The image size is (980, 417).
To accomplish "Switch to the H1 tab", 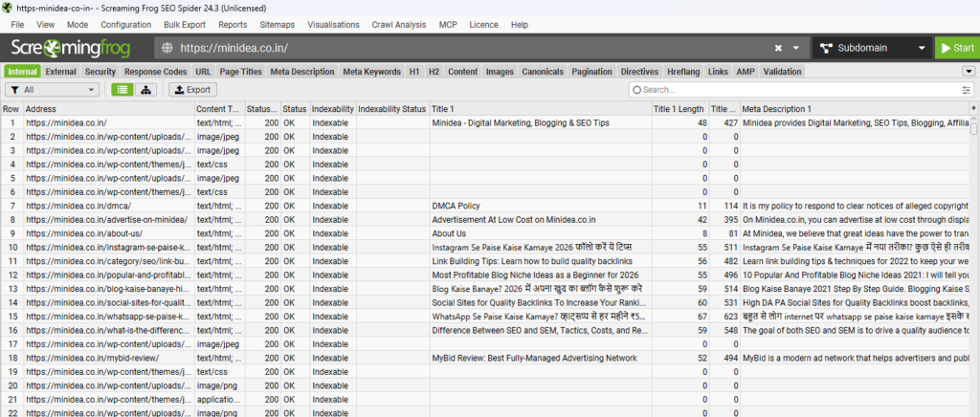I will click(414, 71).
